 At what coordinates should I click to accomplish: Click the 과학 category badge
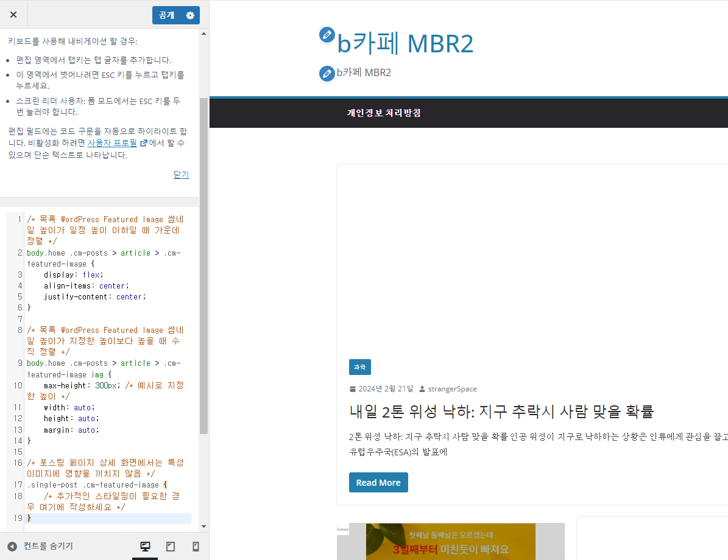(359, 367)
